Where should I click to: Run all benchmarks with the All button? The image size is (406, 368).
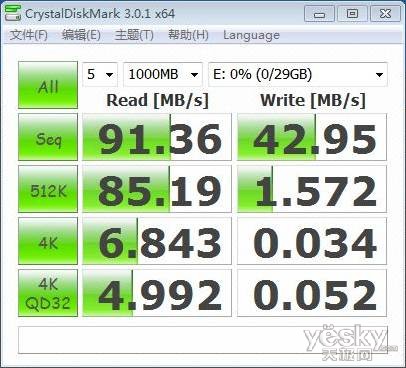click(x=48, y=85)
